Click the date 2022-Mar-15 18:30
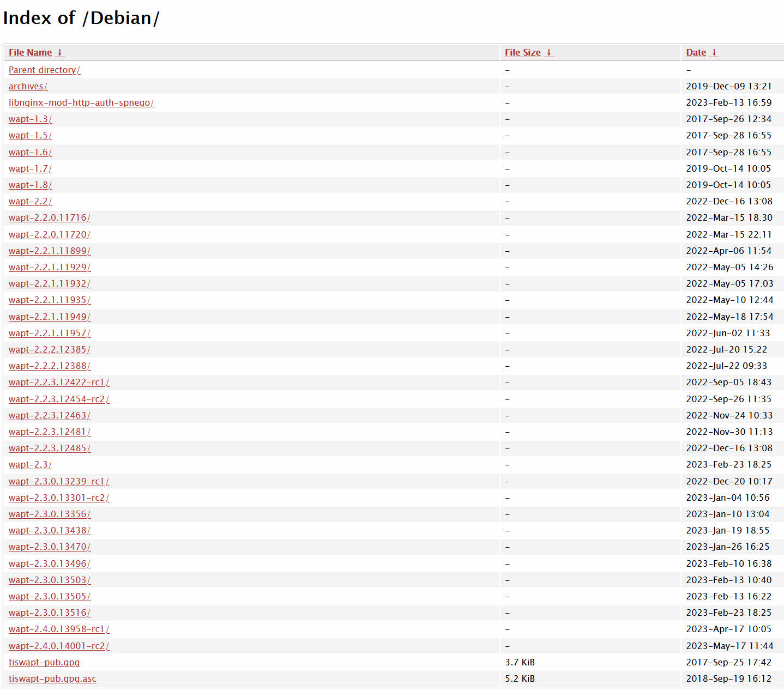This screenshot has height=691, width=784. (729, 217)
